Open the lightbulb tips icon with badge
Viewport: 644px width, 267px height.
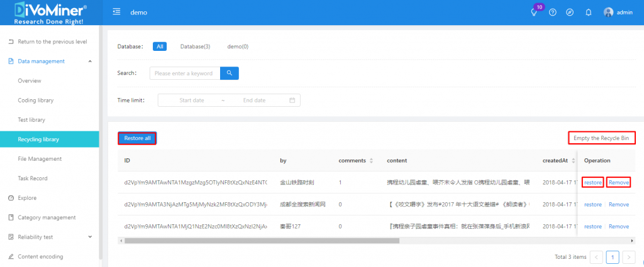[x=534, y=13]
